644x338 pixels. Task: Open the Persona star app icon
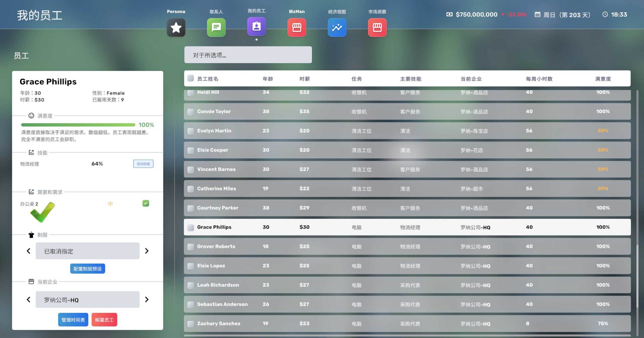[176, 27]
